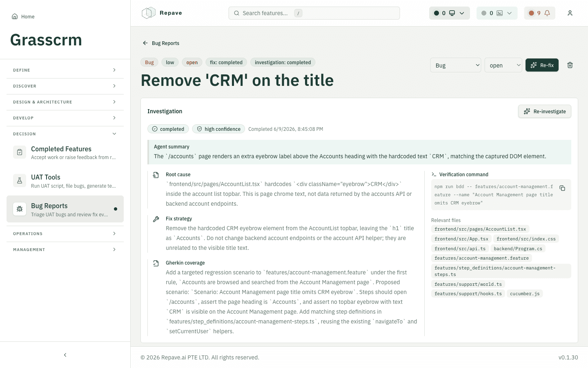Open the image counter dropdown arrow
Screen dimensions: 588x368
[x=509, y=13]
